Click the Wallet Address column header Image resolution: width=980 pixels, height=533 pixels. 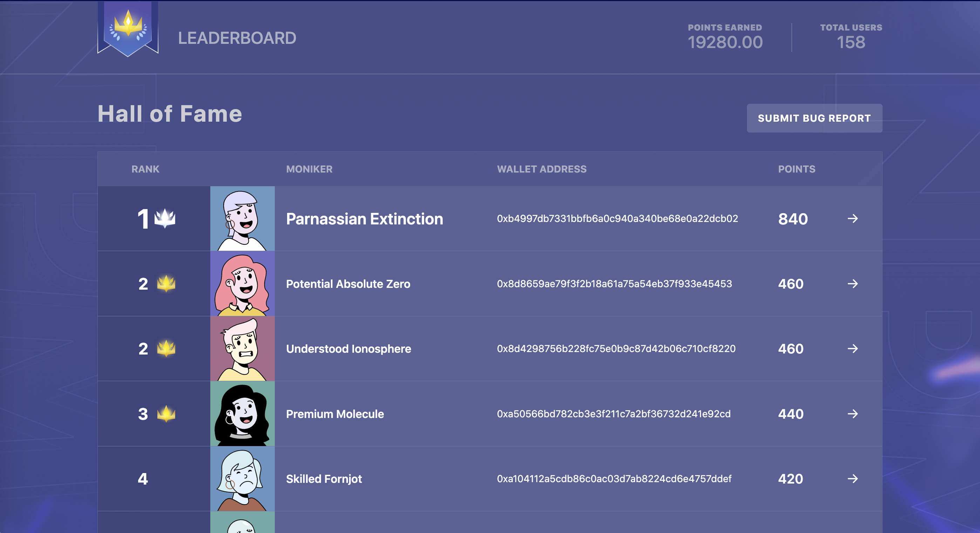pyautogui.click(x=542, y=169)
